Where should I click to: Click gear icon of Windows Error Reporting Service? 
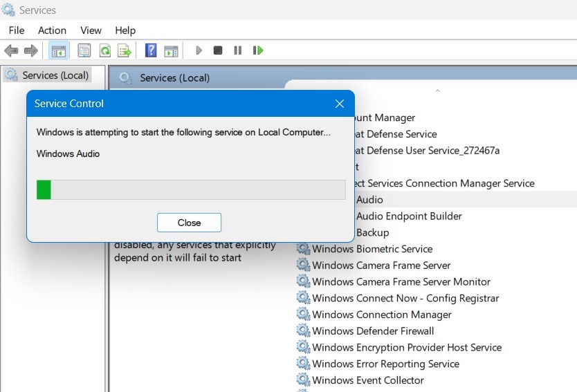click(303, 364)
